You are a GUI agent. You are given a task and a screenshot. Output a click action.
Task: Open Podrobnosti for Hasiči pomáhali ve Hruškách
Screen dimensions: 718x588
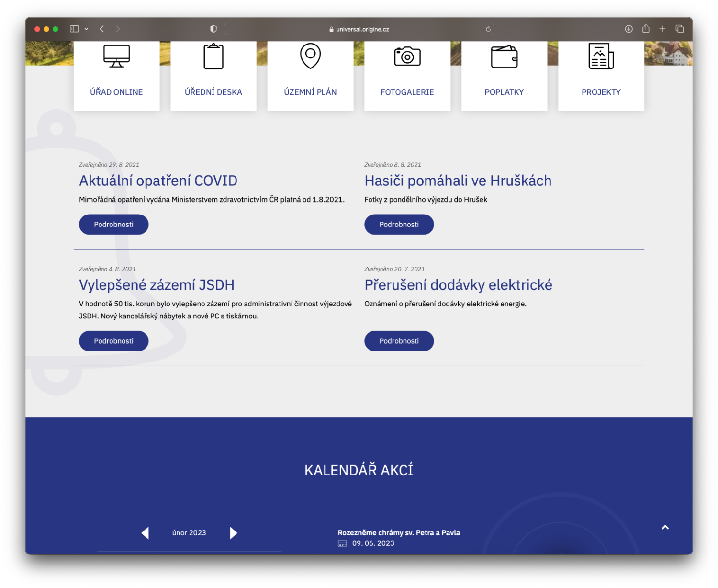(399, 225)
